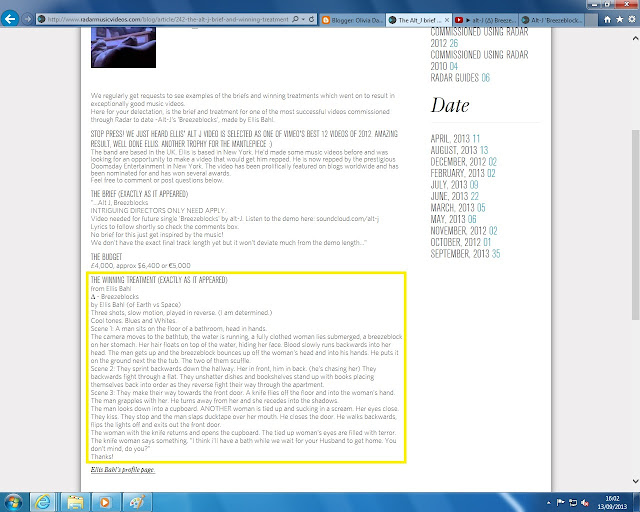Open the address bar autocomplete dropdown arrow
The width and height of the screenshot is (640, 512).
pos(303,19)
